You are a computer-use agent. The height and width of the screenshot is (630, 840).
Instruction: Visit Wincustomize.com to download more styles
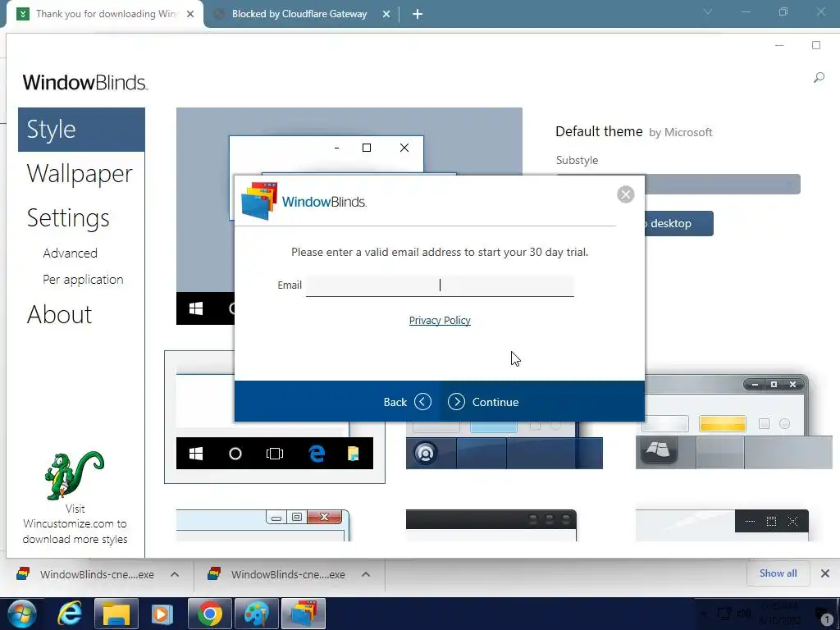[75, 524]
